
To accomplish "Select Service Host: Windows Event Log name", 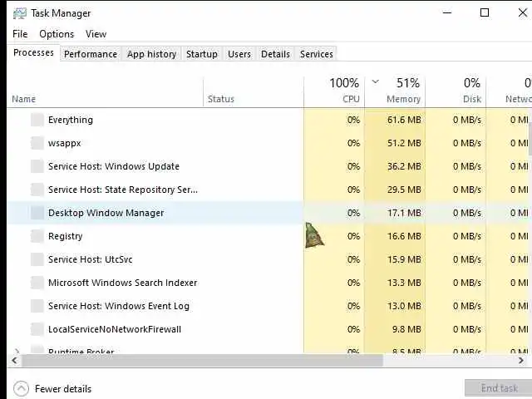I will [119, 306].
